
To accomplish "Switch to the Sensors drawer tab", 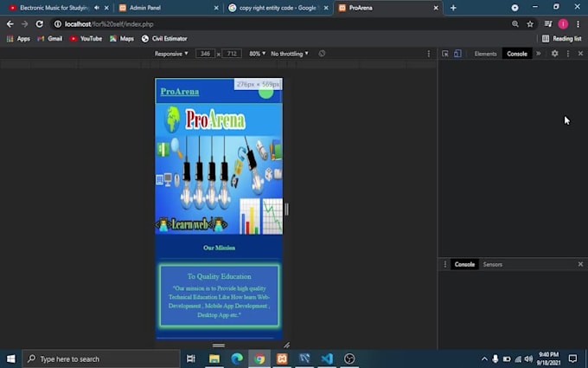I will (492, 264).
